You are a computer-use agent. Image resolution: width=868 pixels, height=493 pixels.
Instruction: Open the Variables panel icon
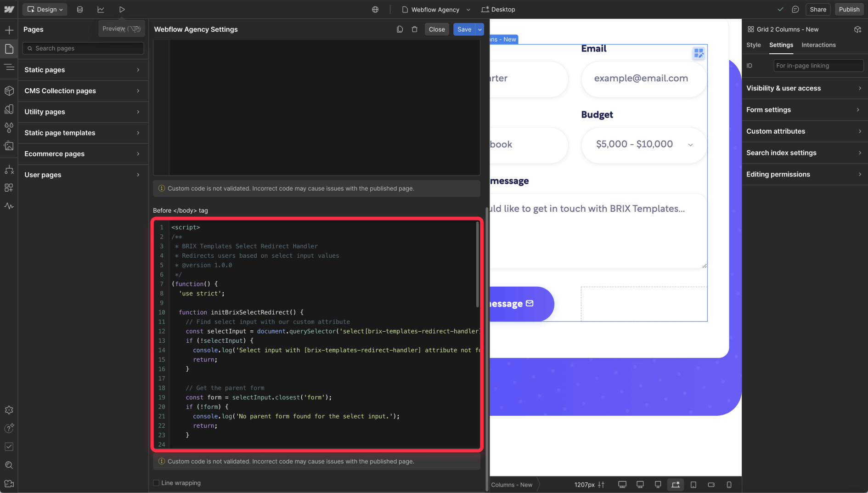click(x=9, y=109)
